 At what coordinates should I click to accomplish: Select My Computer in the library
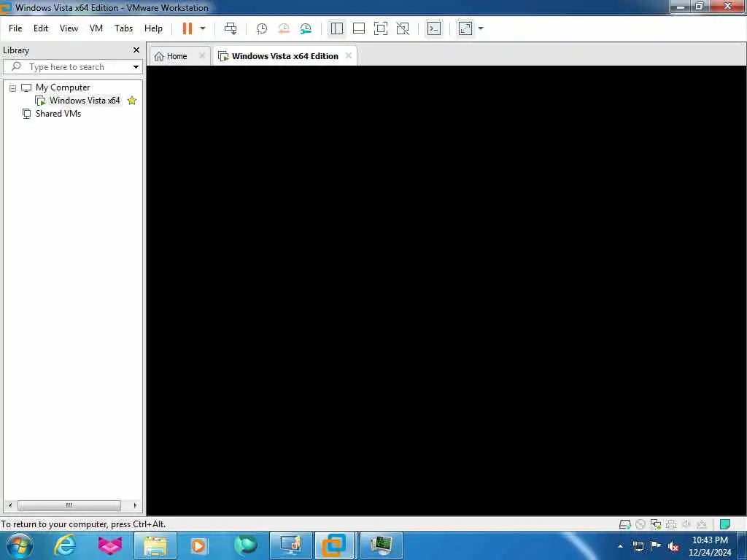pyautogui.click(x=63, y=87)
